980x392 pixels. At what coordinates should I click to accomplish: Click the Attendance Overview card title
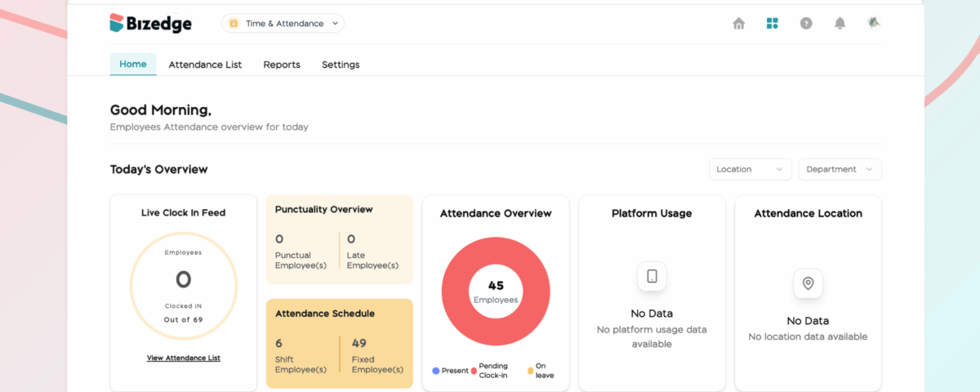click(496, 213)
